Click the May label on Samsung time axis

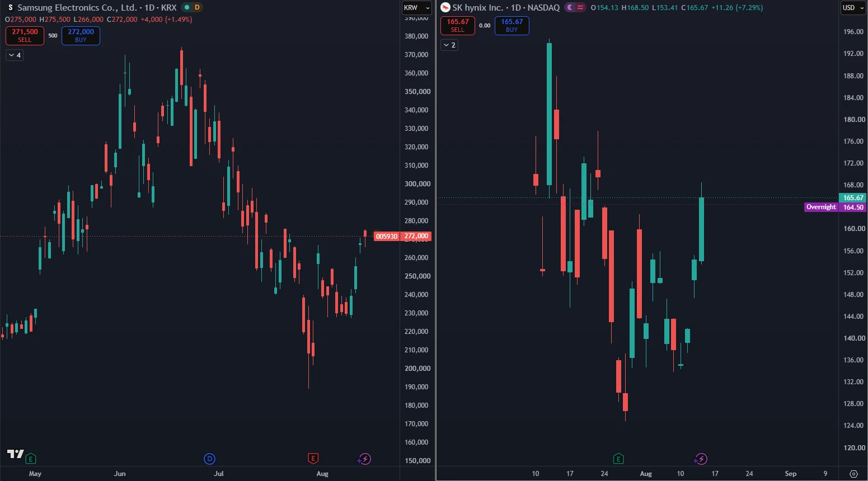[35, 474]
